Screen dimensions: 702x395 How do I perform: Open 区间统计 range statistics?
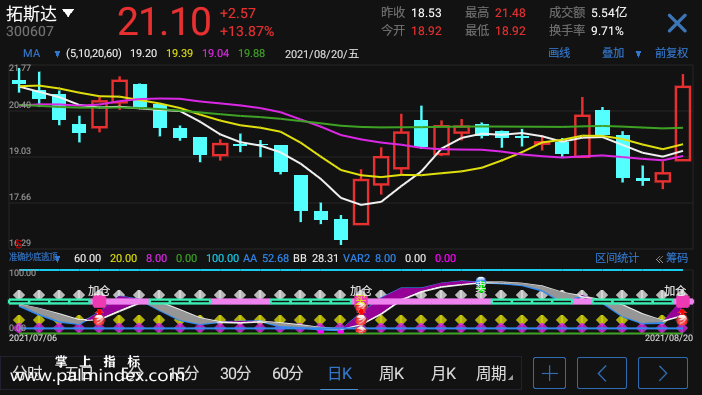click(617, 258)
